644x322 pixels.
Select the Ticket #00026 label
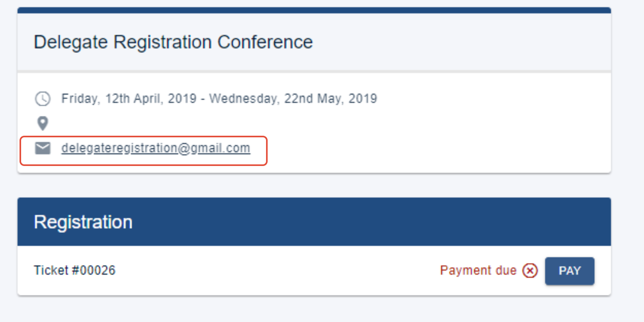(x=74, y=270)
